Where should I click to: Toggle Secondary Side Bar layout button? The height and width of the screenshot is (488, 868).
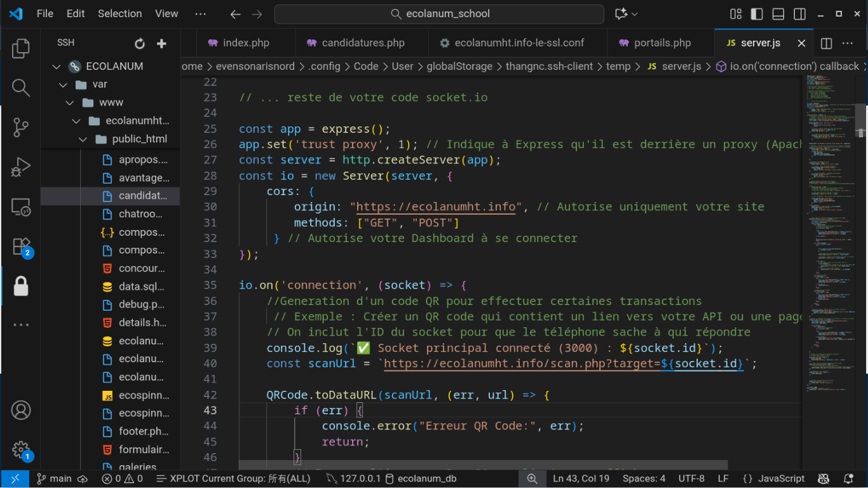[800, 13]
